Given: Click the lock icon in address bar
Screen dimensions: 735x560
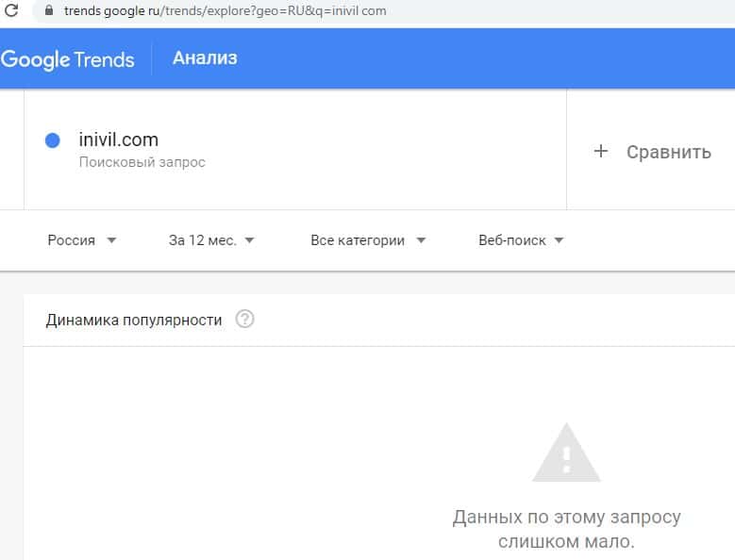Looking at the screenshot, I should (50, 11).
